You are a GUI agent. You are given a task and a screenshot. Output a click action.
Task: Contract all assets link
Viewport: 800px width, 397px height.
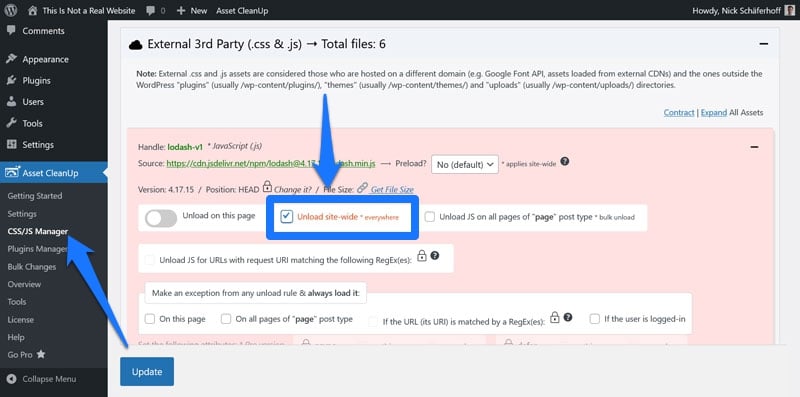point(679,113)
